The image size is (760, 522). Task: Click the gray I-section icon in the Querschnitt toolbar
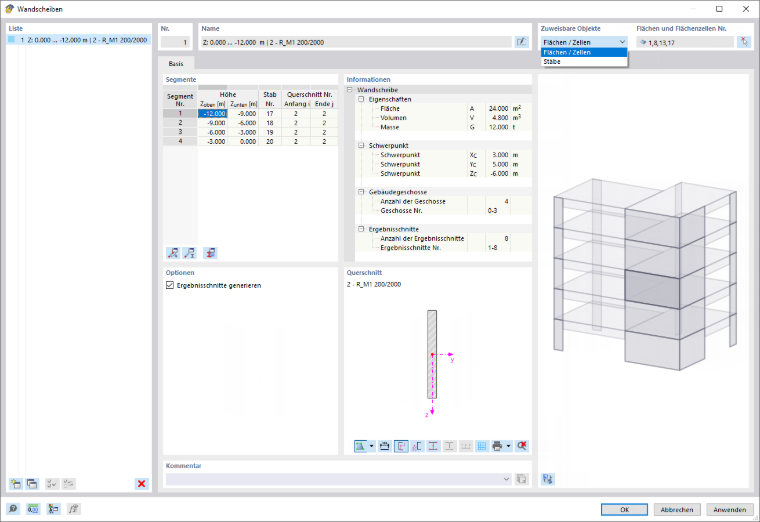(449, 446)
